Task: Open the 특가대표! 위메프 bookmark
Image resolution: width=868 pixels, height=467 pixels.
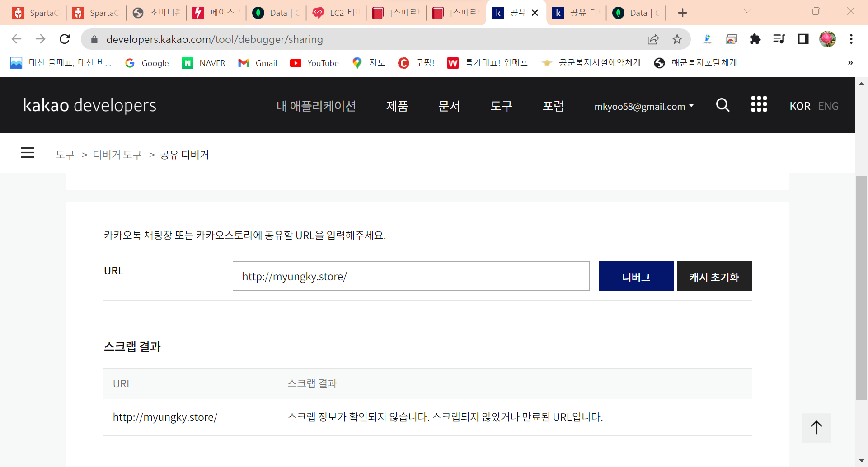Action: coord(488,63)
